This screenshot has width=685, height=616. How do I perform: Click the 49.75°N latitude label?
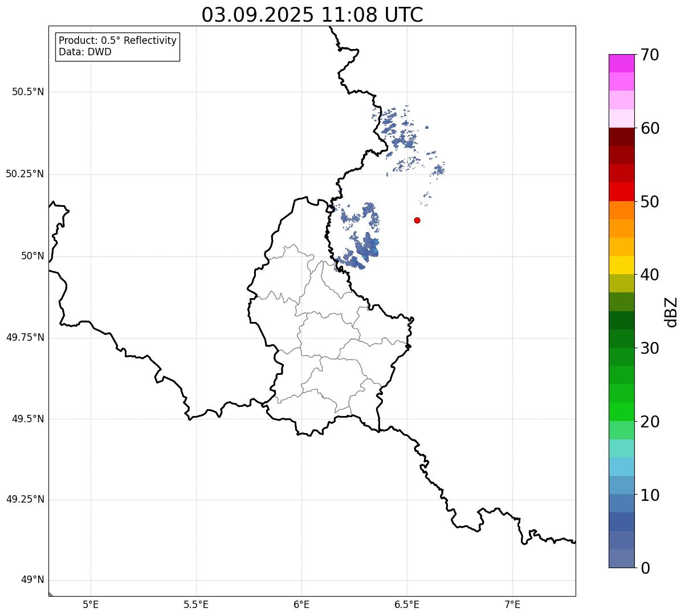click(25, 337)
